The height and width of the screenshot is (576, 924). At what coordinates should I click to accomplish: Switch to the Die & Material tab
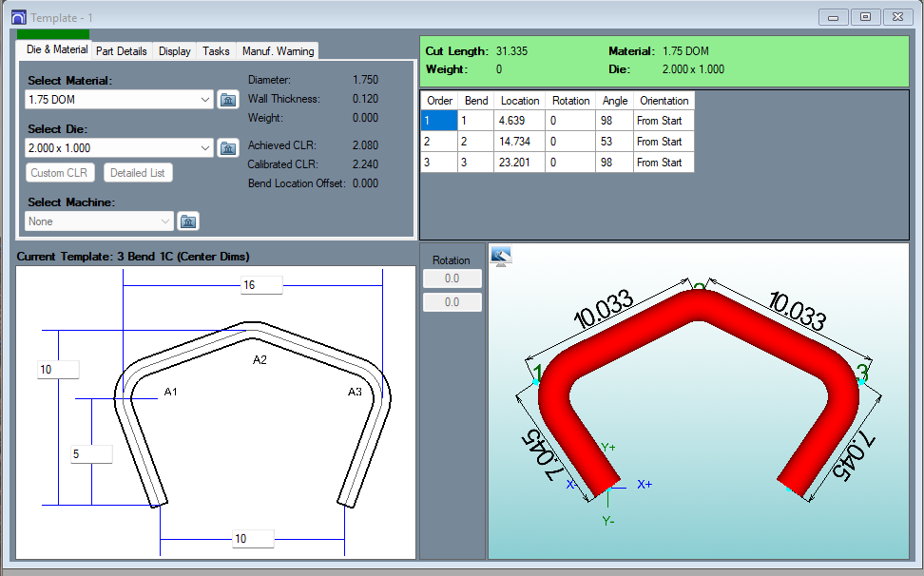pos(57,49)
